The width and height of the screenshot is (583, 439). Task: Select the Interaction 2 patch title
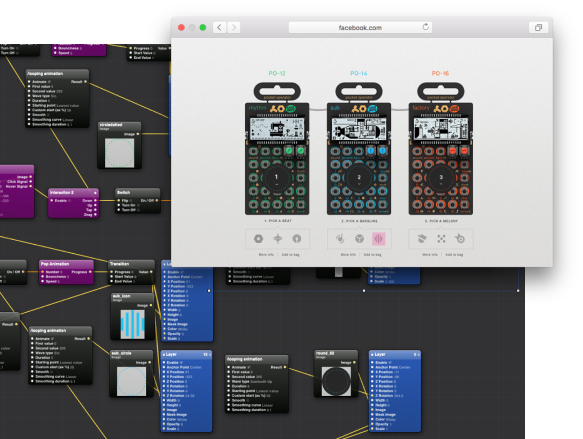[62, 193]
